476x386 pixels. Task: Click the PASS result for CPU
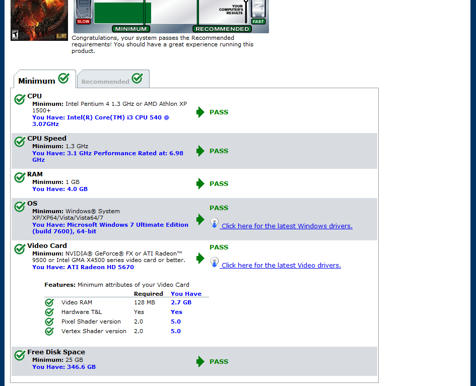click(219, 112)
